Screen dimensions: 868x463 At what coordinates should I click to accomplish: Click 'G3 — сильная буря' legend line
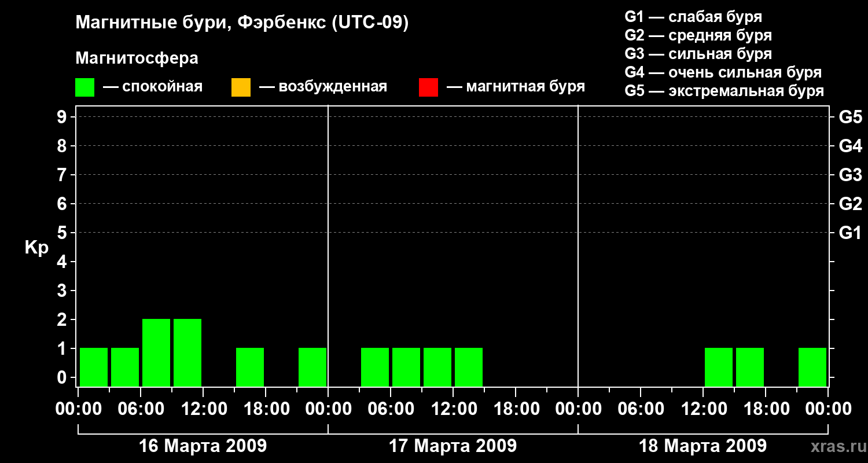click(x=698, y=54)
